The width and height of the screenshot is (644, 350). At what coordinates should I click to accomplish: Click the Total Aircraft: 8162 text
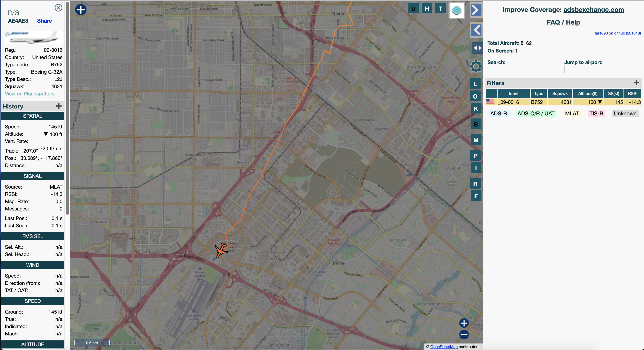point(509,43)
